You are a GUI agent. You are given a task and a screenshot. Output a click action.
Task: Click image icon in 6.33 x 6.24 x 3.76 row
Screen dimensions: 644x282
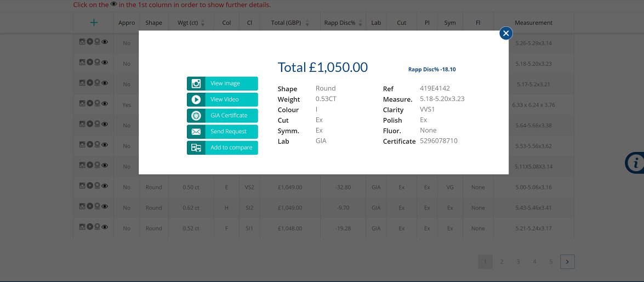point(82,103)
